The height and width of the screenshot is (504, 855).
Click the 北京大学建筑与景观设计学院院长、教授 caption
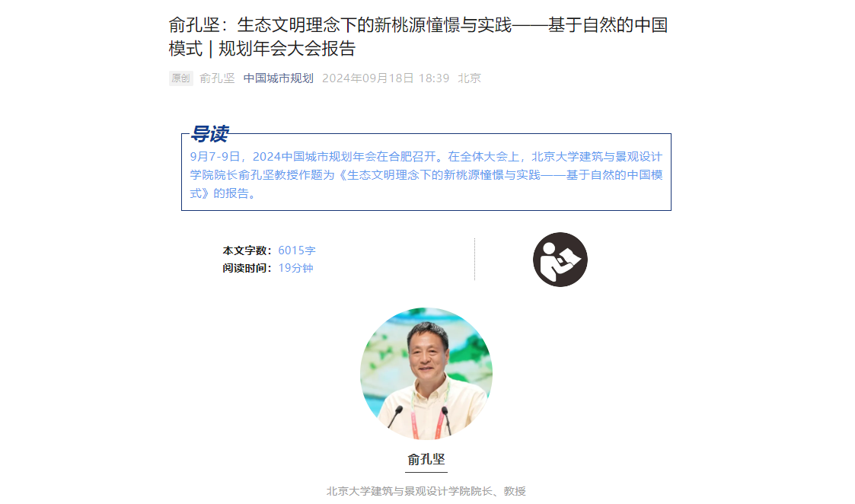pyautogui.click(x=426, y=491)
